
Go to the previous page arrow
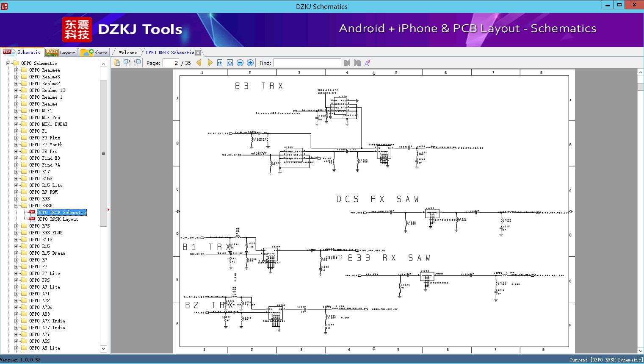point(199,63)
